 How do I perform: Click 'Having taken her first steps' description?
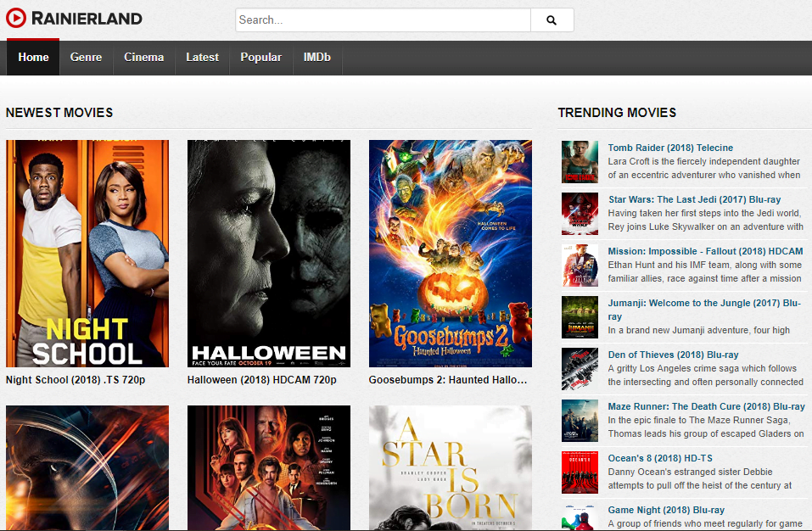(x=705, y=220)
